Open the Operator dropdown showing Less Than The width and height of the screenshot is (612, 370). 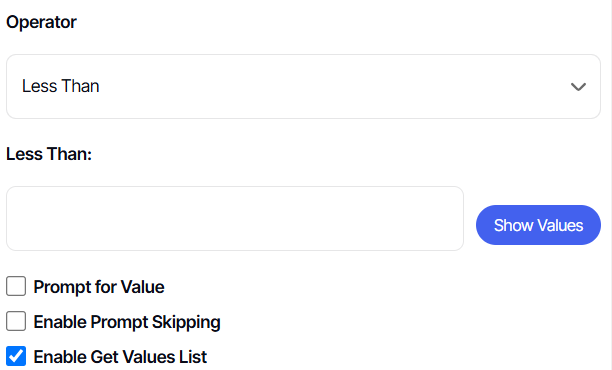point(303,86)
